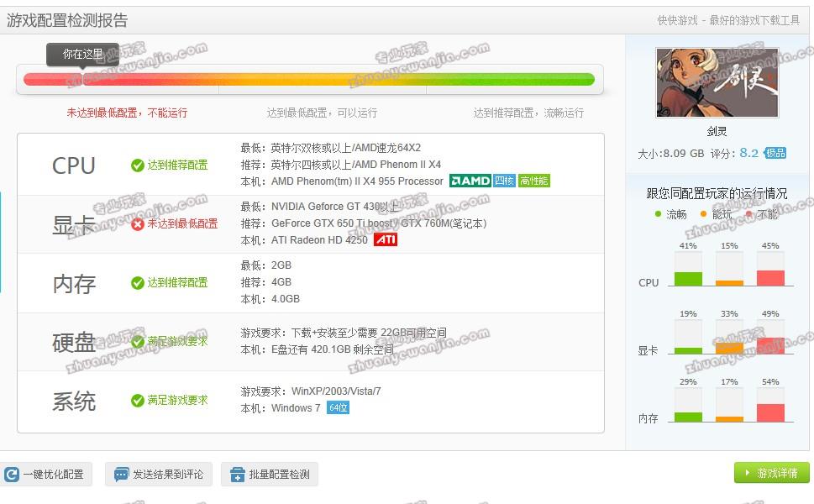Click the 显卡 19% green chart bar
This screenshot has width=814, height=504.
tap(688, 351)
